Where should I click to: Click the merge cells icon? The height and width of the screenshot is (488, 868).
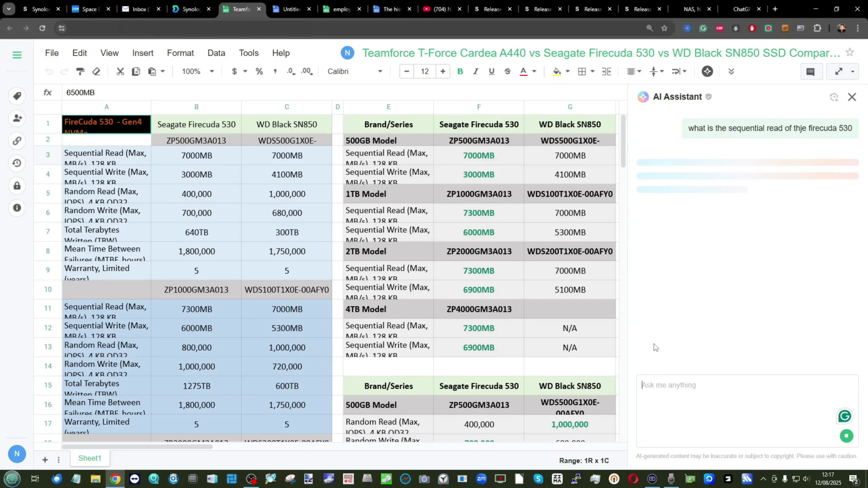(606, 72)
